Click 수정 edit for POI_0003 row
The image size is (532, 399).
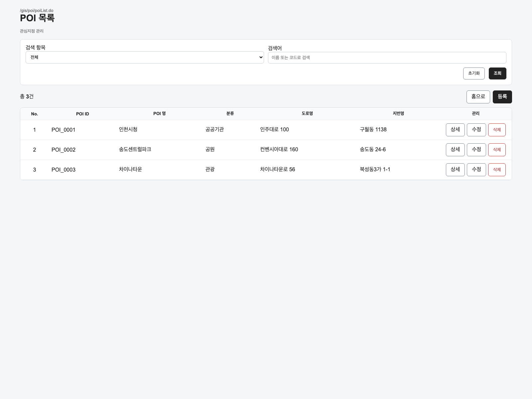[476, 170]
